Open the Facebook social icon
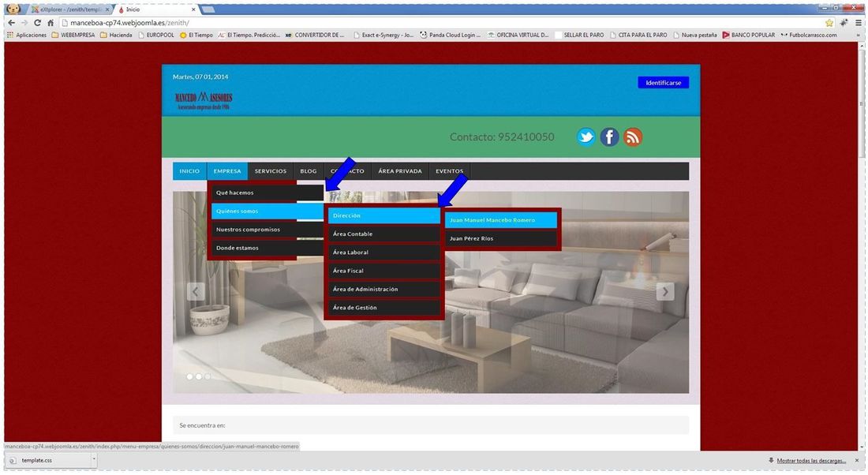This screenshot has height=475, width=868. coord(609,137)
